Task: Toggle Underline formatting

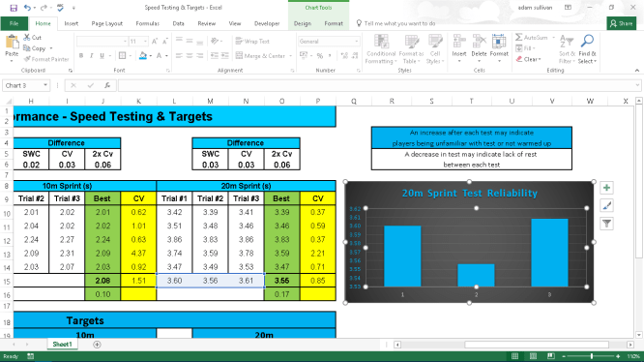Action: pos(102,56)
